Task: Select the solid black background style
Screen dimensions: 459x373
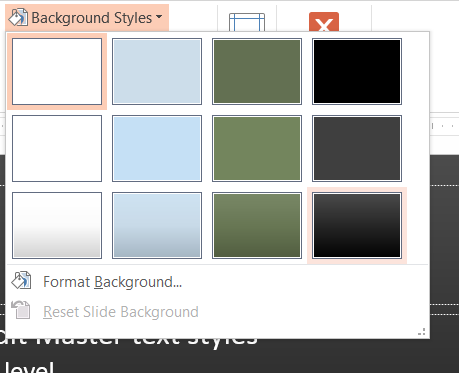Action: click(357, 71)
